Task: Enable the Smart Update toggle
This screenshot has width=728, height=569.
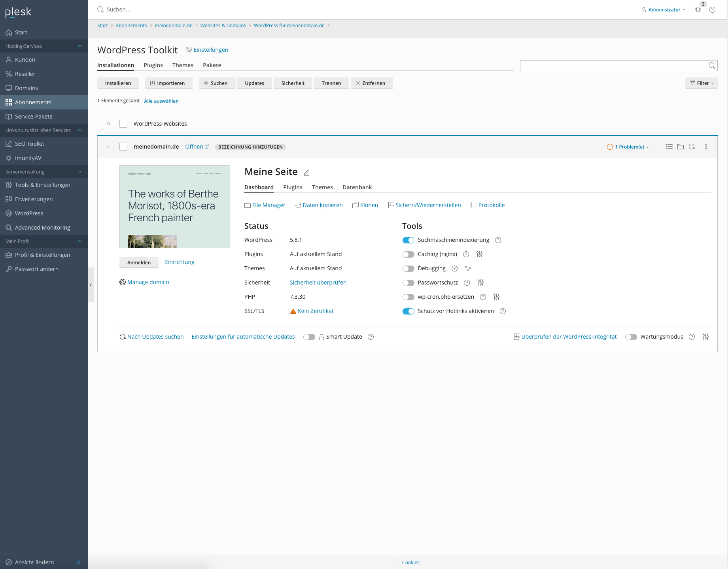Action: pyautogui.click(x=309, y=337)
